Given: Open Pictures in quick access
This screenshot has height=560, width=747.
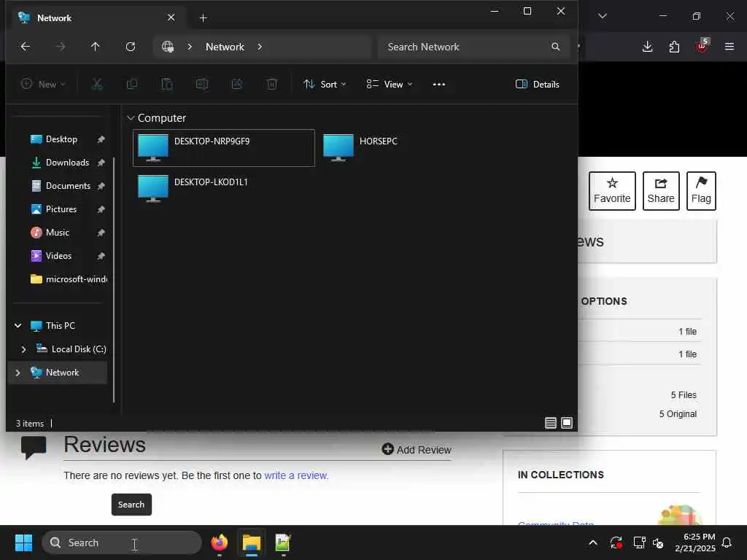Looking at the screenshot, I should point(61,209).
